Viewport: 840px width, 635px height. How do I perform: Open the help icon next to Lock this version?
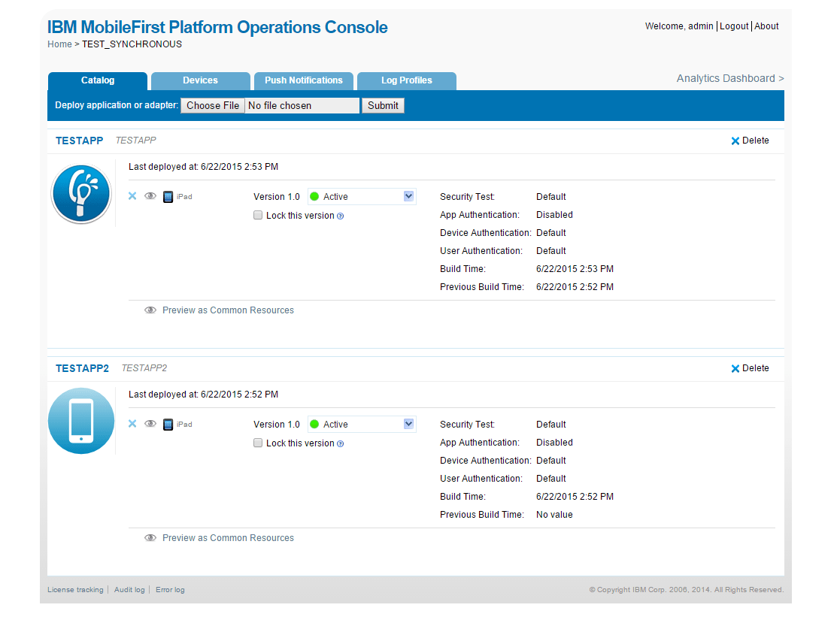coord(340,216)
